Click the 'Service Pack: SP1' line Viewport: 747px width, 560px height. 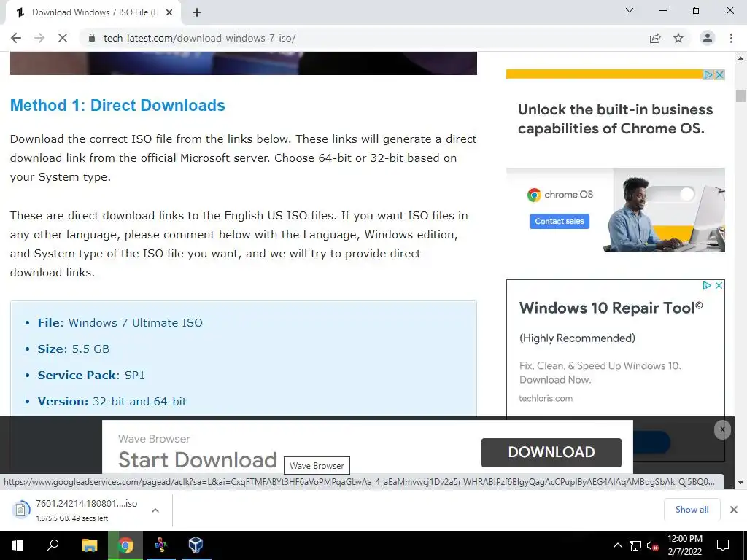pos(91,375)
